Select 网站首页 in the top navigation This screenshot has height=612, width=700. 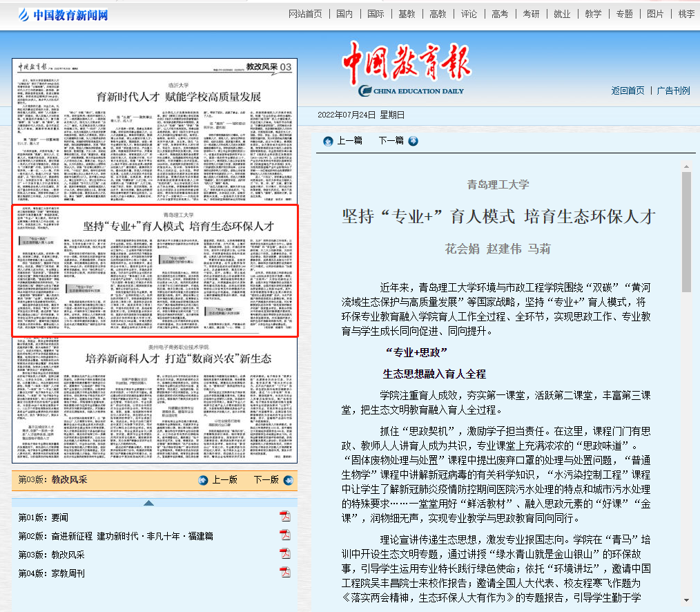click(305, 14)
